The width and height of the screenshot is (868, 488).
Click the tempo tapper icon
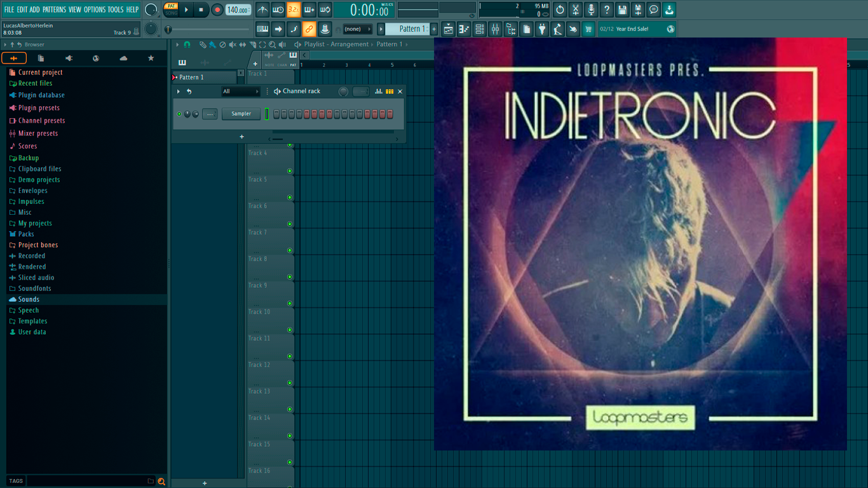point(557,29)
